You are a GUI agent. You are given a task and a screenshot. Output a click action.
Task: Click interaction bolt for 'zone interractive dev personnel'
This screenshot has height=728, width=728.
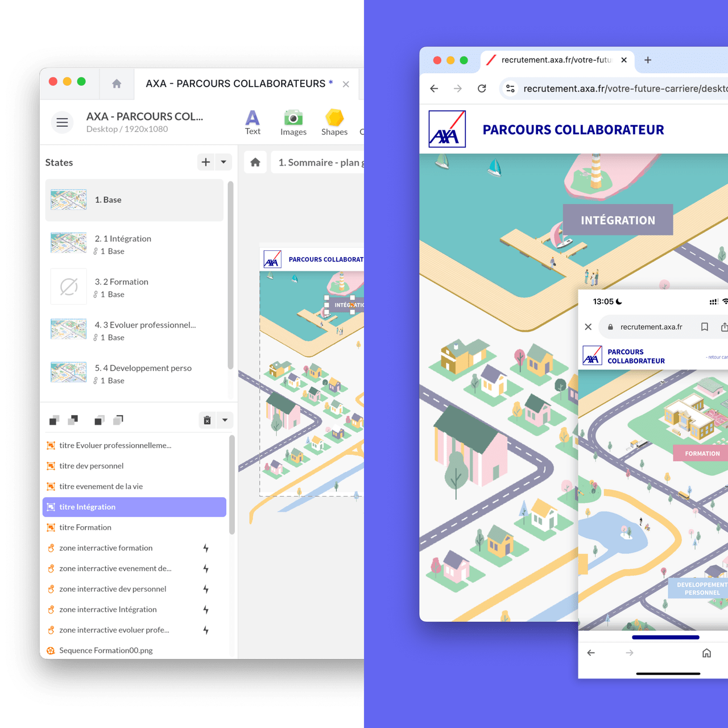(x=206, y=589)
